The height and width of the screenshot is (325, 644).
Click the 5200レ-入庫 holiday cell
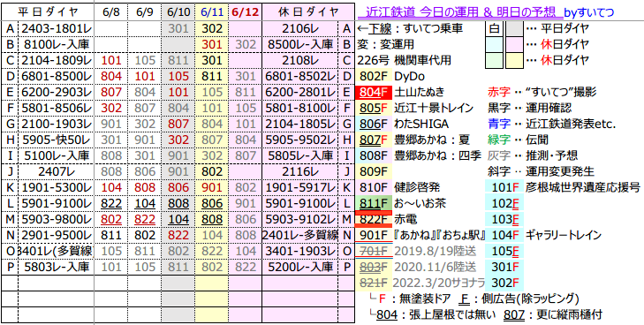(x=301, y=268)
